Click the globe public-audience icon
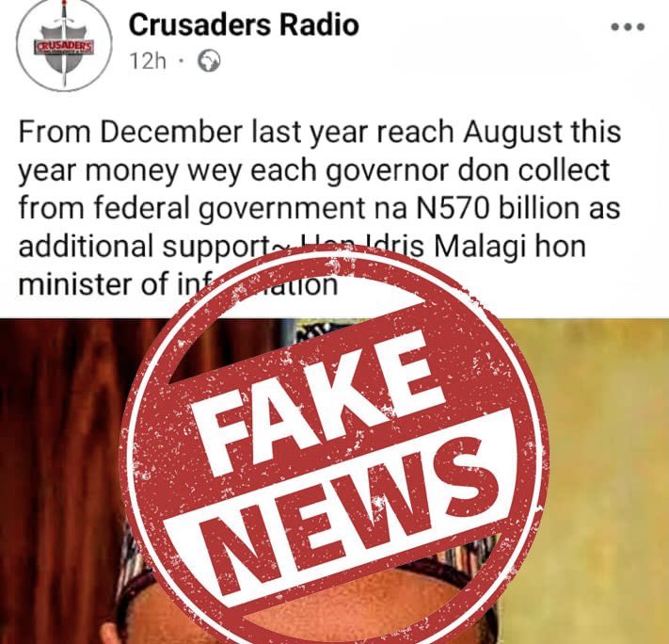669x644 pixels. 209,61
